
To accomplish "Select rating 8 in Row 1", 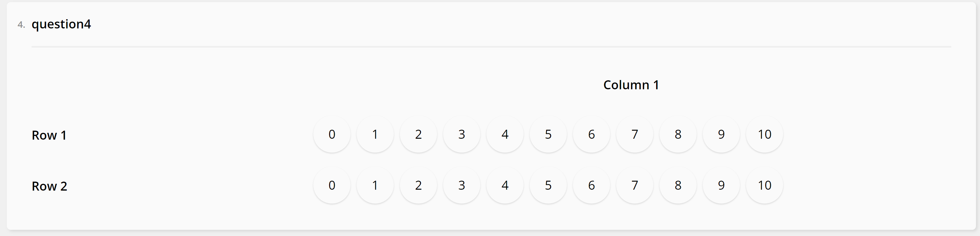I will click(678, 134).
